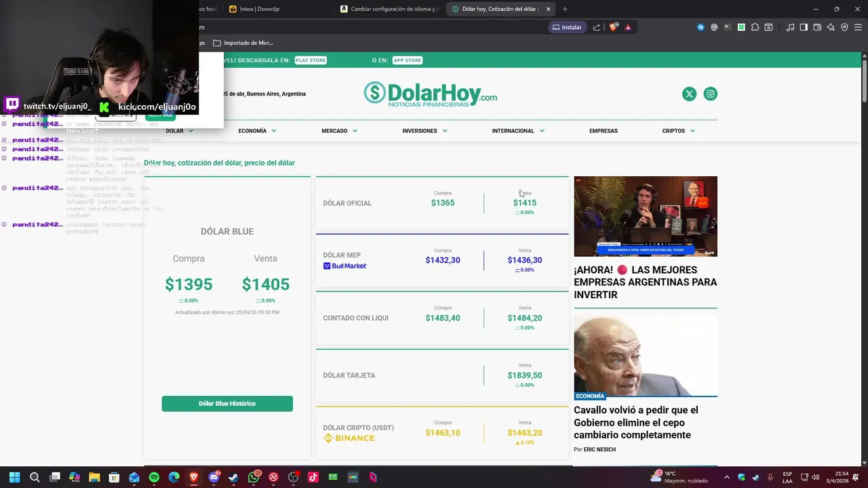
Task: Expand the CRIPTOS menu
Action: pyautogui.click(x=678, y=131)
